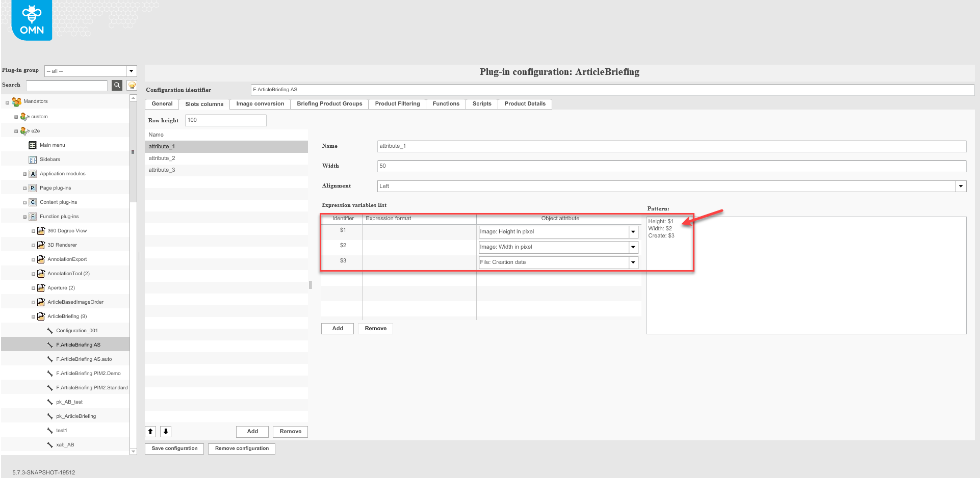The width and height of the screenshot is (980, 478).
Task: Select the Sidebars icon in tree
Action: (33, 160)
